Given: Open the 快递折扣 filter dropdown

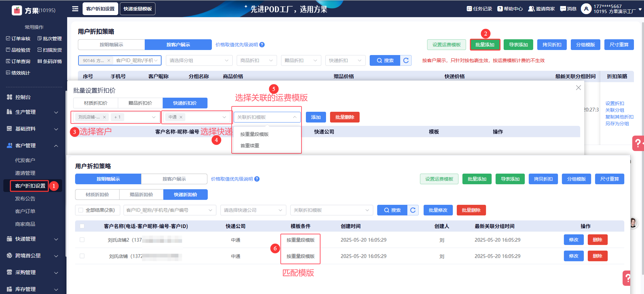Looking at the screenshot, I should point(346,60).
